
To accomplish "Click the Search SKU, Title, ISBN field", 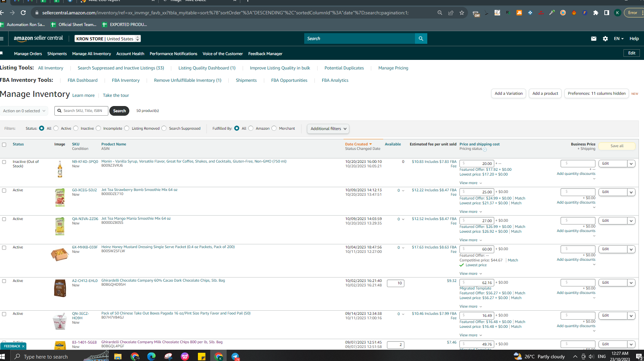I will [x=81, y=111].
